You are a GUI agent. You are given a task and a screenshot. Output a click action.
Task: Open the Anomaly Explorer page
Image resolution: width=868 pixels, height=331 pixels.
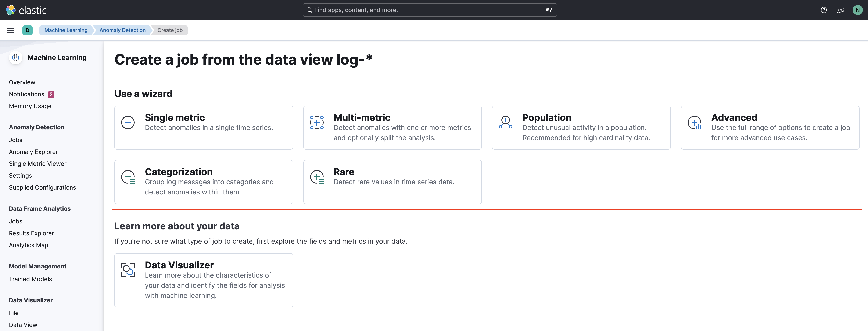33,151
